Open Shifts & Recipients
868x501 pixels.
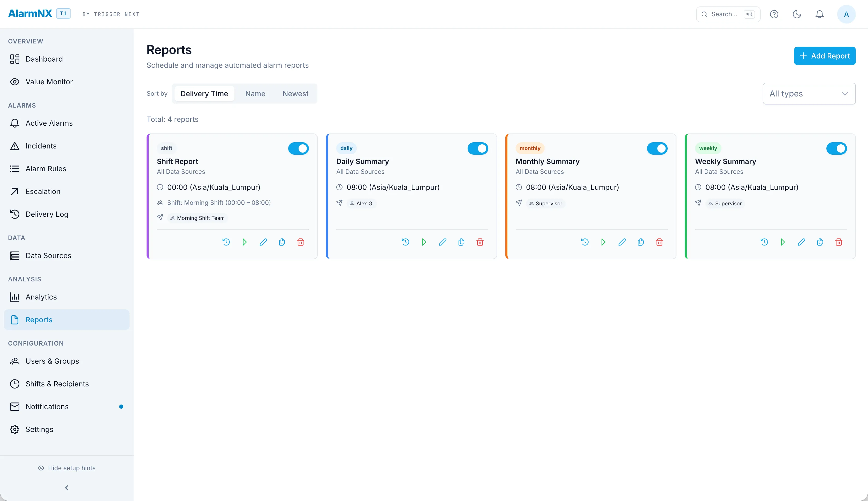[x=67, y=384]
